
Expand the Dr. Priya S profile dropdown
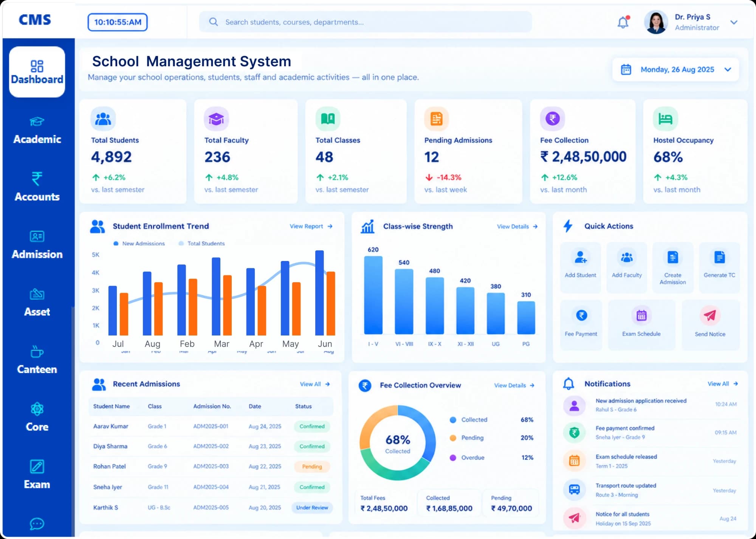(x=734, y=22)
